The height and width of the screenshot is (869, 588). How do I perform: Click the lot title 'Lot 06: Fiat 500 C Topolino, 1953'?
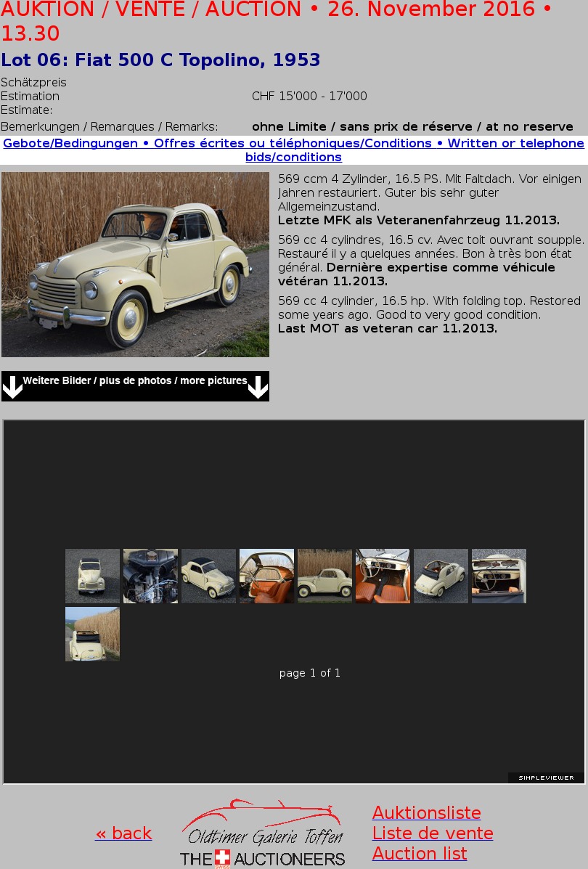pyautogui.click(x=160, y=60)
